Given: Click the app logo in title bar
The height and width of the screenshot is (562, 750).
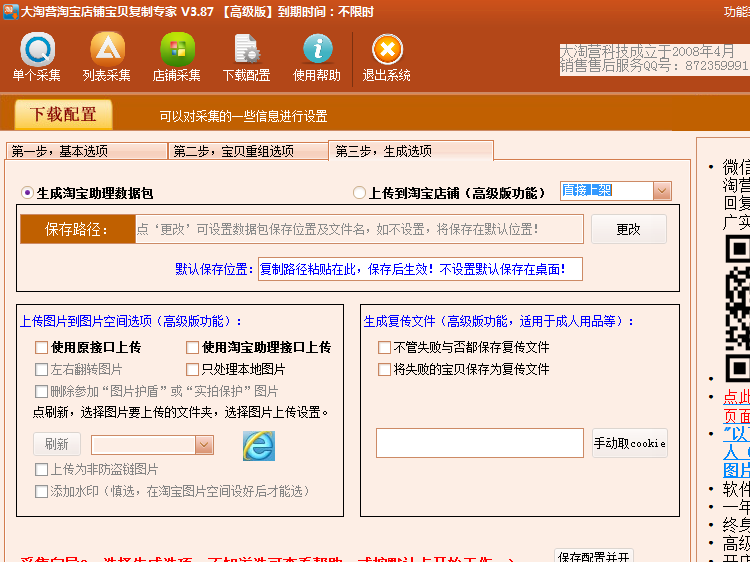Looking at the screenshot, I should tap(11, 11).
